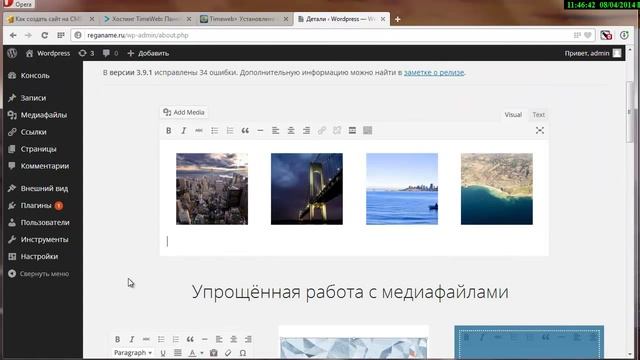640x360 pixels.
Task: Click the Bold icon in the upper editor toolbar
Action: point(169,131)
